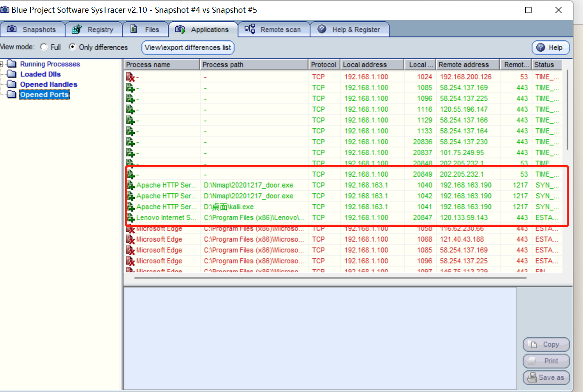Image resolution: width=583 pixels, height=392 pixels.
Task: Click the SysTracer camera icon in title bar
Action: pyautogui.click(x=5, y=9)
